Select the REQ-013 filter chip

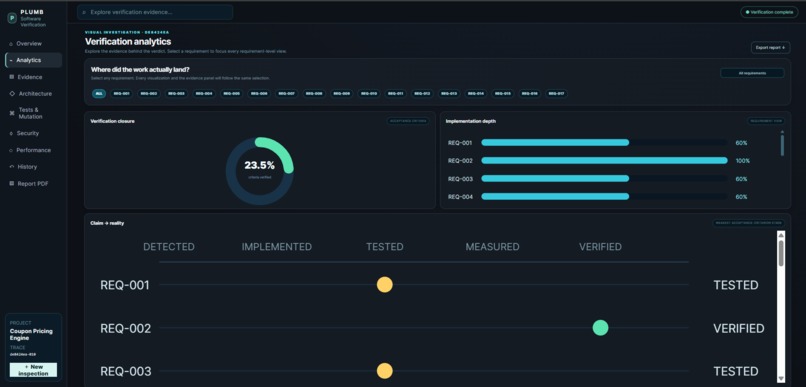click(x=449, y=94)
